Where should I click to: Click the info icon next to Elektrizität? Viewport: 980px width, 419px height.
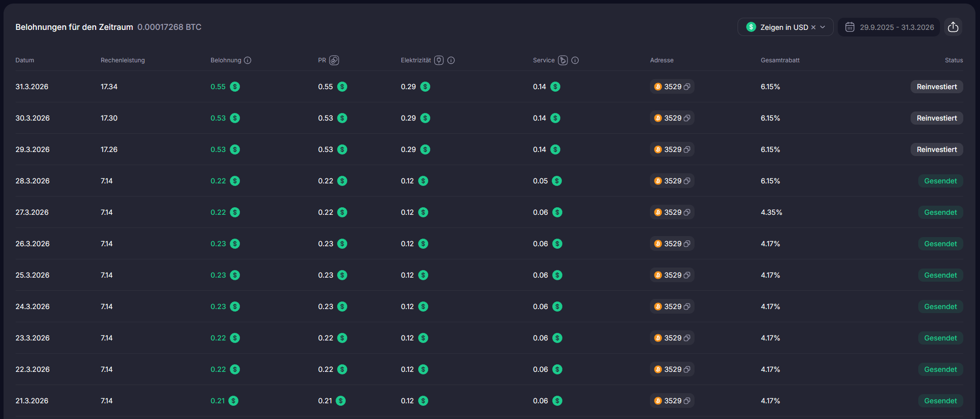pyautogui.click(x=451, y=60)
